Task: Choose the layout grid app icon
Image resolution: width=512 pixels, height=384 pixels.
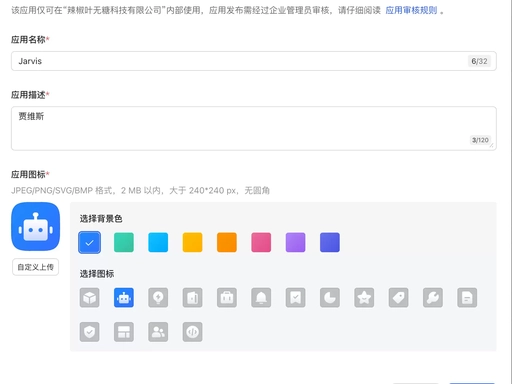Action: [124, 332]
